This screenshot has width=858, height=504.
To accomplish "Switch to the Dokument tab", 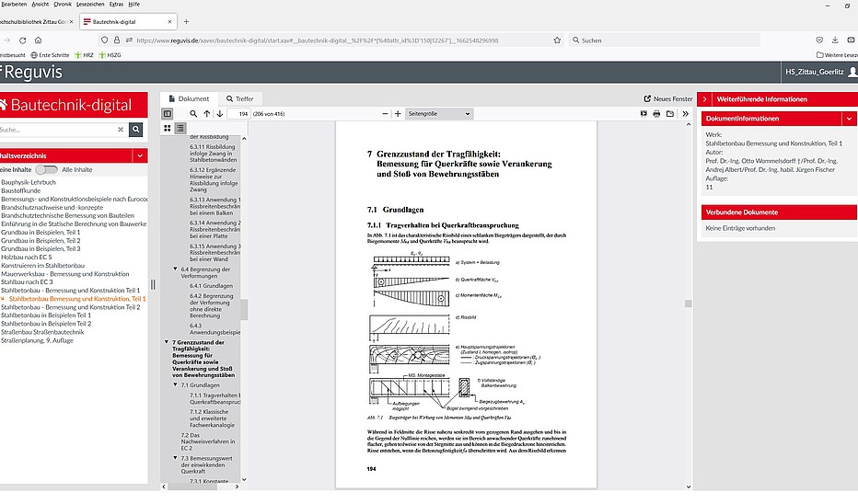I will (189, 99).
